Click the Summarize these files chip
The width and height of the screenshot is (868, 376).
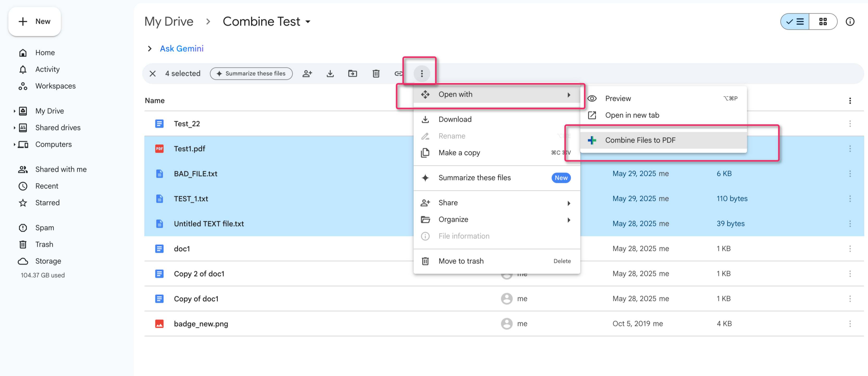(251, 73)
